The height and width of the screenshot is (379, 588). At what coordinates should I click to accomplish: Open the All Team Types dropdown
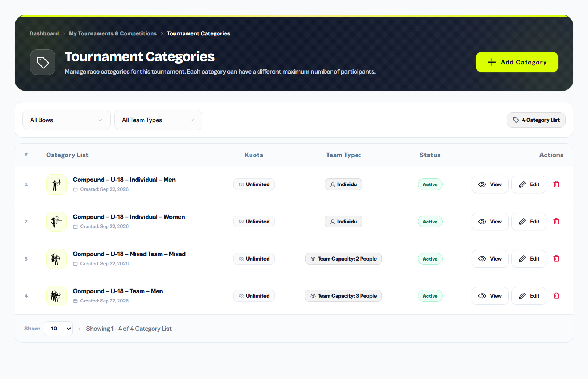coord(158,120)
